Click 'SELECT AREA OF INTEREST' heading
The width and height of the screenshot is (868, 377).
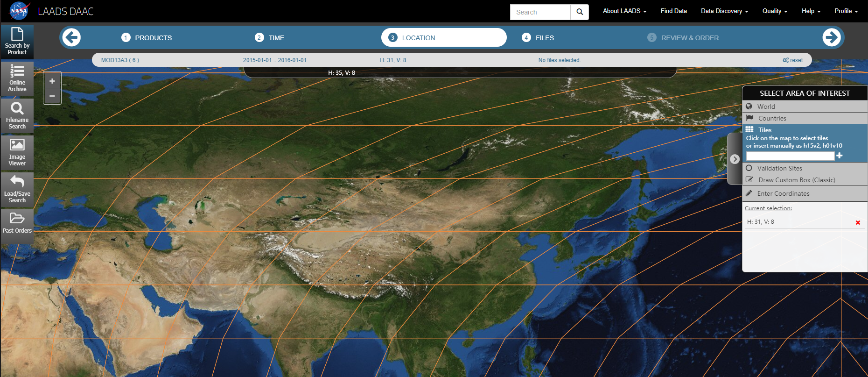tap(805, 93)
